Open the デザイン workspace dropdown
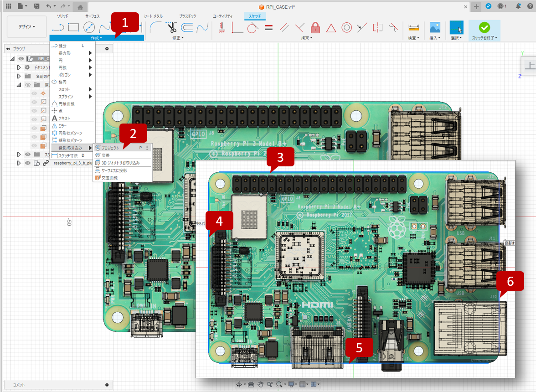 [x=26, y=26]
